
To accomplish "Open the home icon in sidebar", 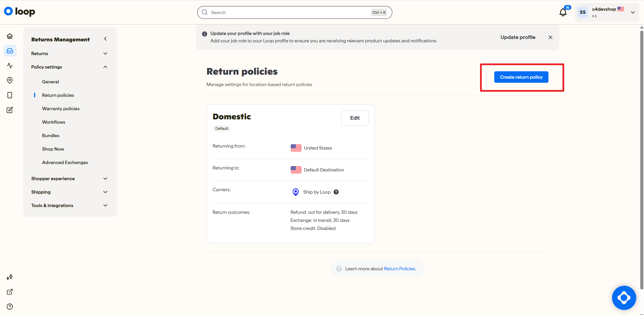I will point(10,36).
